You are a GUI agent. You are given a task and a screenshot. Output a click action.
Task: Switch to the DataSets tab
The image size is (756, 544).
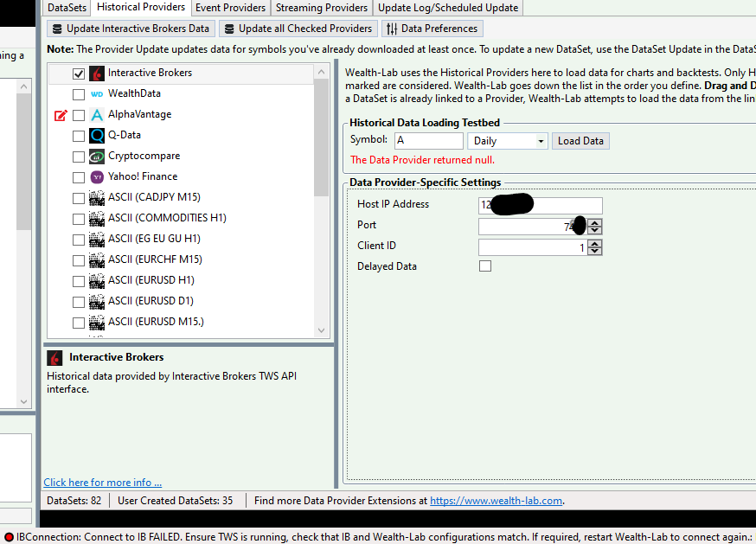[67, 8]
